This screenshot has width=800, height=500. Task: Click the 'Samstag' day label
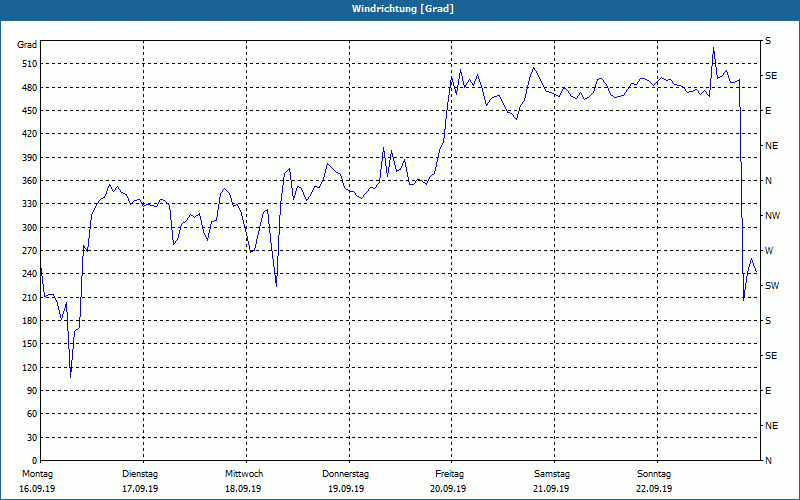click(x=552, y=474)
